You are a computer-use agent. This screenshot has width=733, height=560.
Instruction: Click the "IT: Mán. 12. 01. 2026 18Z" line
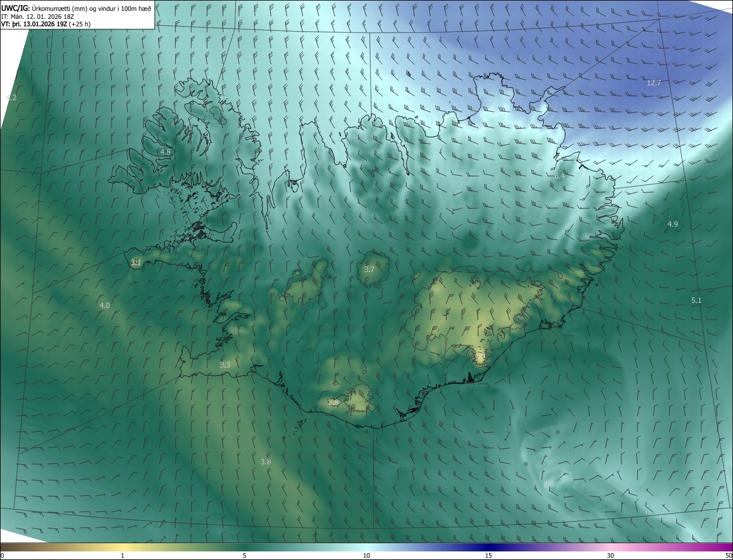(x=38, y=16)
